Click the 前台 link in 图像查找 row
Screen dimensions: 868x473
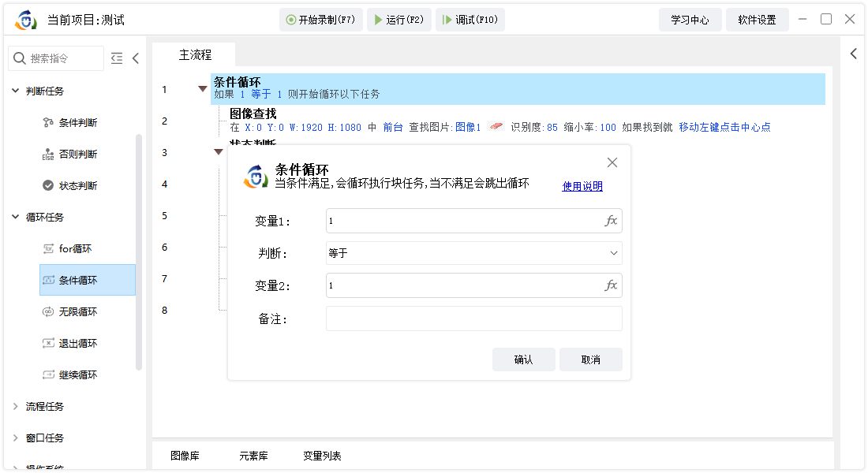pyautogui.click(x=393, y=127)
